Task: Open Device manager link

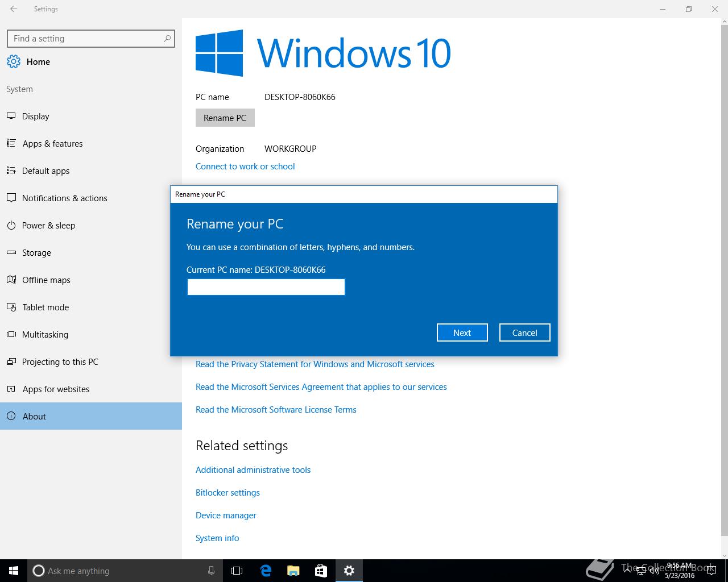Action: coord(226,515)
